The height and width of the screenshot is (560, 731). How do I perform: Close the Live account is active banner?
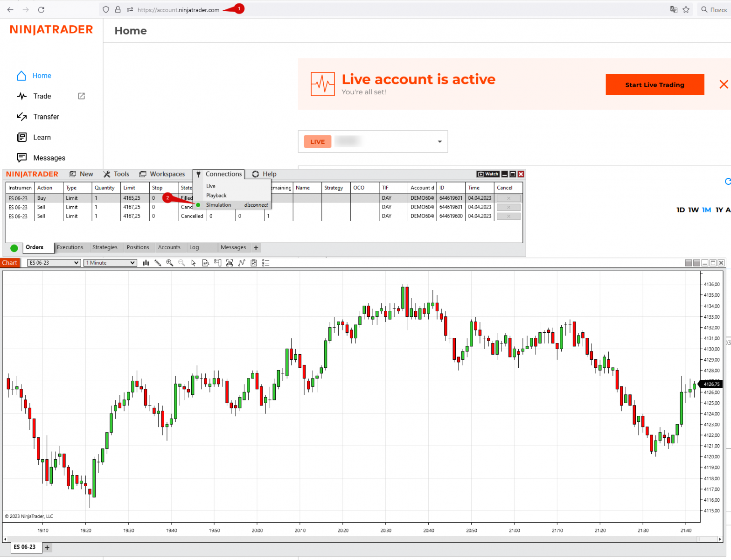(724, 84)
